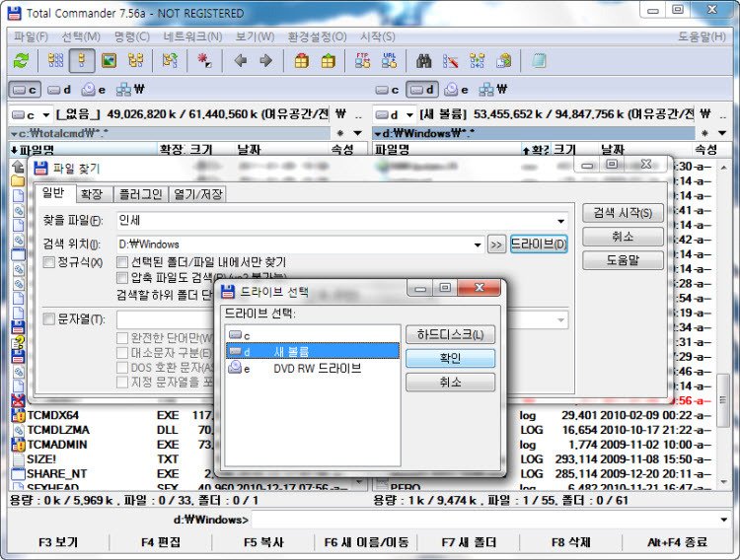Click the refresh (reread source) toolbar icon
Screen dimensions: 740x560
[21, 61]
